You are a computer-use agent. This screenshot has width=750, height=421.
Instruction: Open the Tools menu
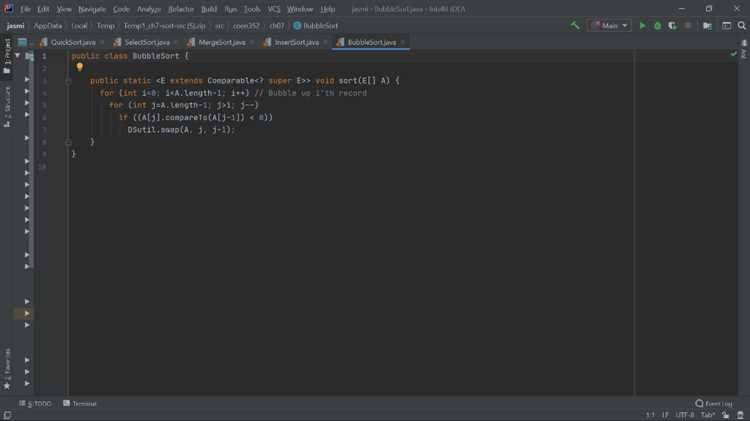click(252, 9)
